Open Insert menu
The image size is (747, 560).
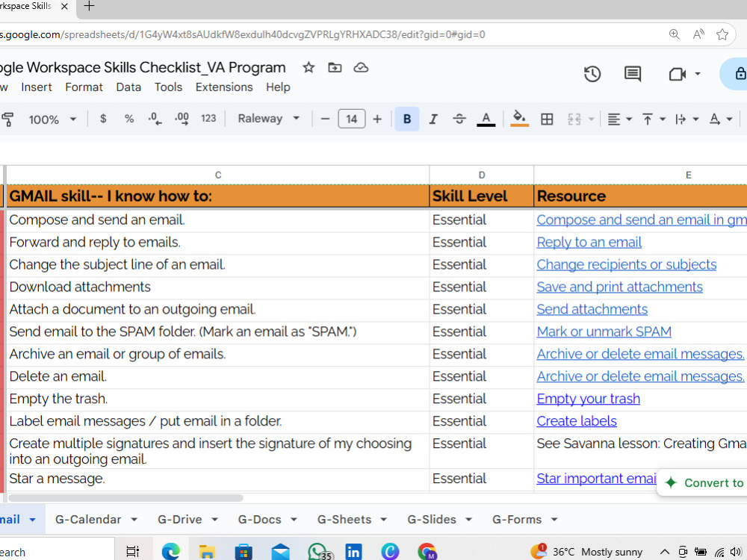(x=36, y=87)
